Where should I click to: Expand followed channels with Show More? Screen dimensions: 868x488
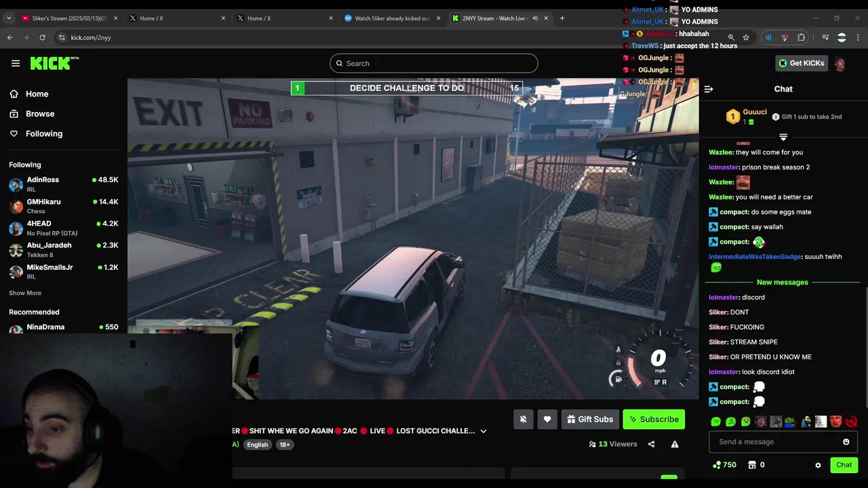[x=25, y=293]
